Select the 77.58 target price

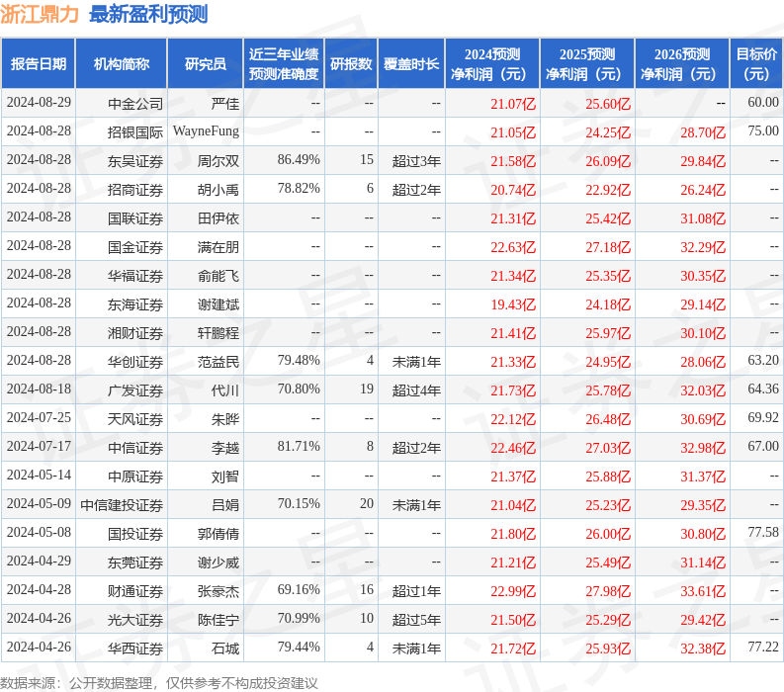(763, 532)
